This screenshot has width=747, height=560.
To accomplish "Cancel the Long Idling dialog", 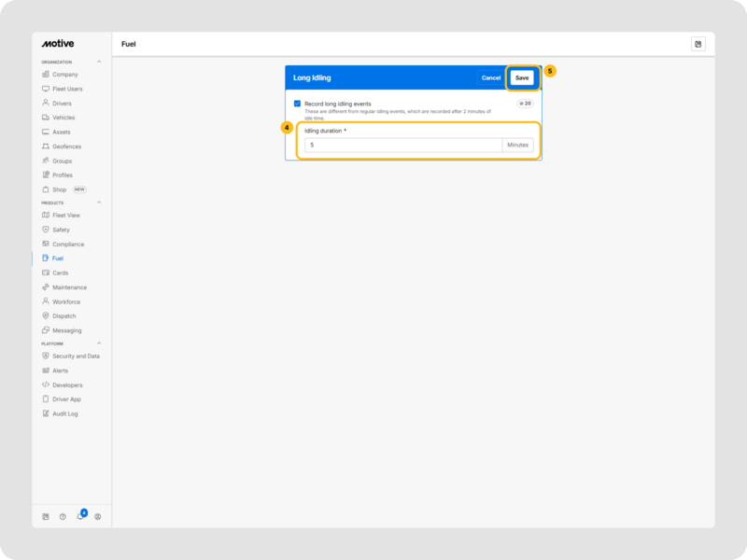I will [x=491, y=77].
